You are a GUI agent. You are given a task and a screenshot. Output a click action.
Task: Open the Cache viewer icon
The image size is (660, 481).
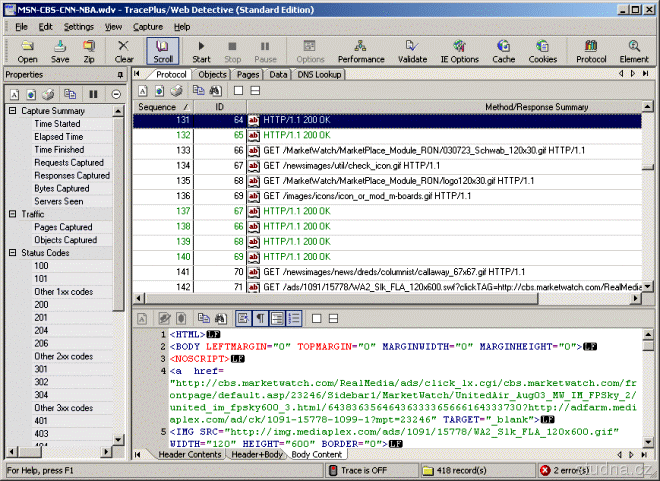tap(503, 51)
